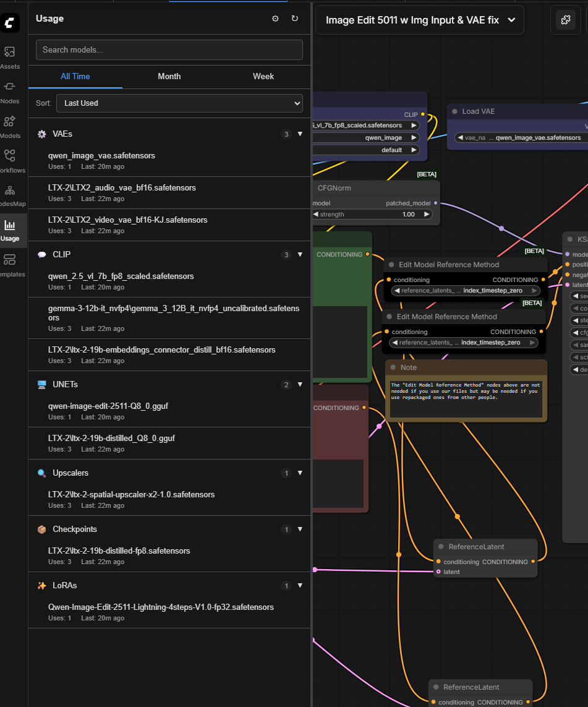Open the workflow title dropdown
Screen dimensions: 588x707
[511, 20]
